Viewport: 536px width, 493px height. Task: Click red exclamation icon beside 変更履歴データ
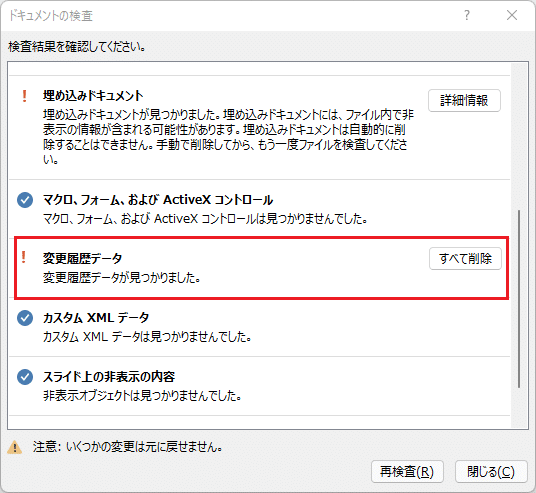(x=24, y=257)
